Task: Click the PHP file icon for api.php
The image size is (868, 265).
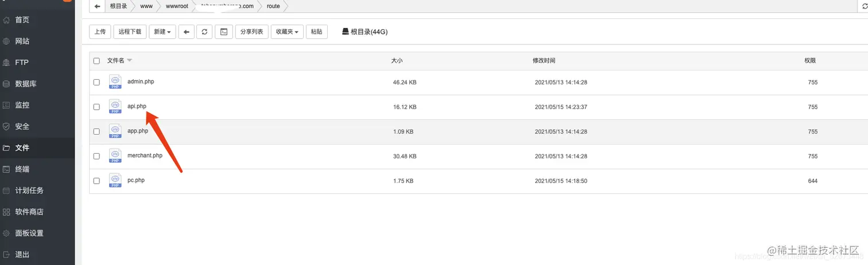Action: 115,107
